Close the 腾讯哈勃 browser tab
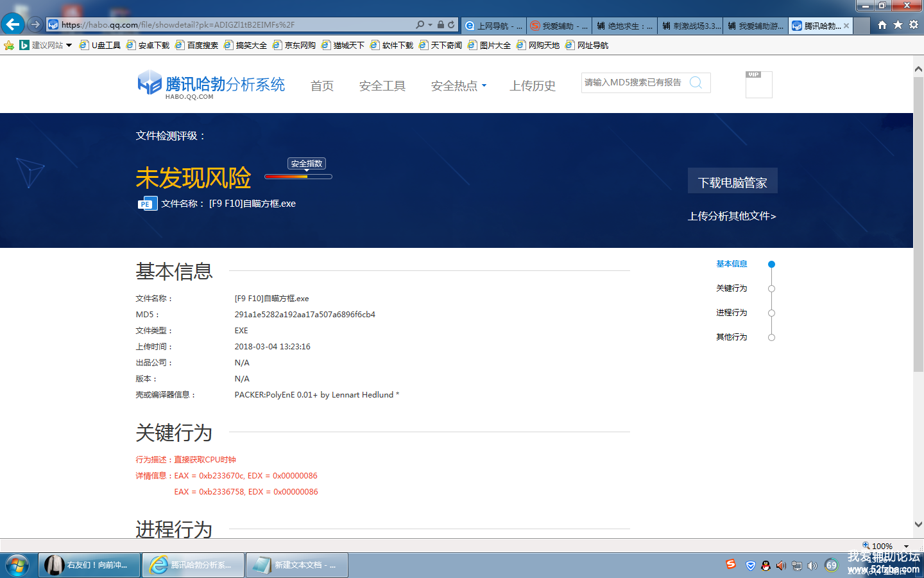This screenshot has width=924, height=578. 846,26
